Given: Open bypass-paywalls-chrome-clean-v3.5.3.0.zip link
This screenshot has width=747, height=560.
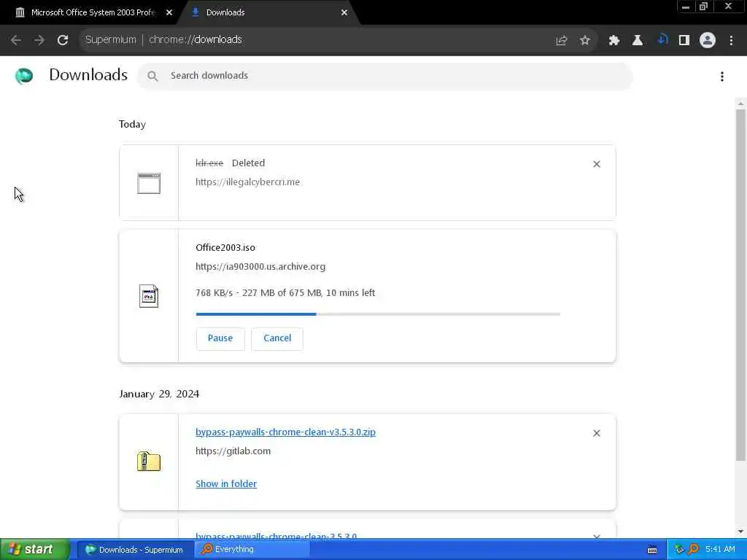Looking at the screenshot, I should [285, 432].
